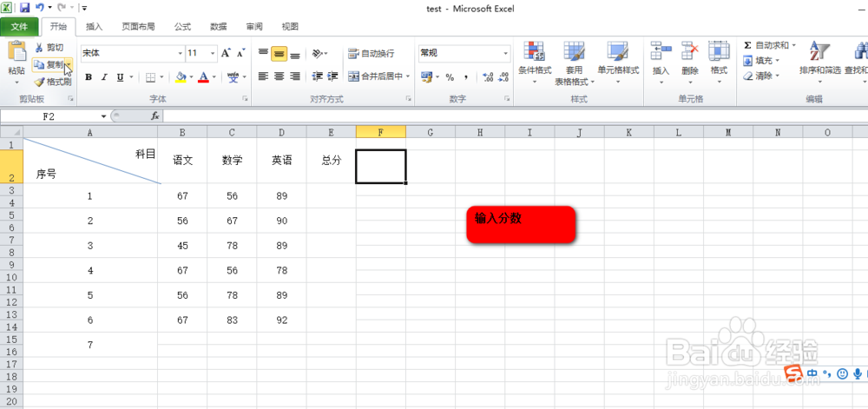The image size is (868, 409).
Task: Click the AutoSum (自动求和) button
Action: tap(766, 45)
